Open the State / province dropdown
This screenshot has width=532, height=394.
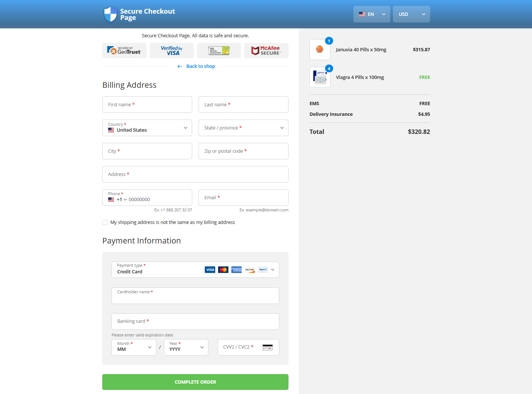point(243,128)
